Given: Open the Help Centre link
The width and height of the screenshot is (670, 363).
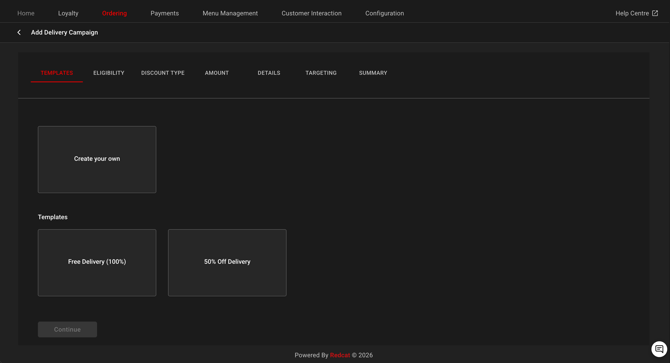Looking at the screenshot, I should point(632,13).
